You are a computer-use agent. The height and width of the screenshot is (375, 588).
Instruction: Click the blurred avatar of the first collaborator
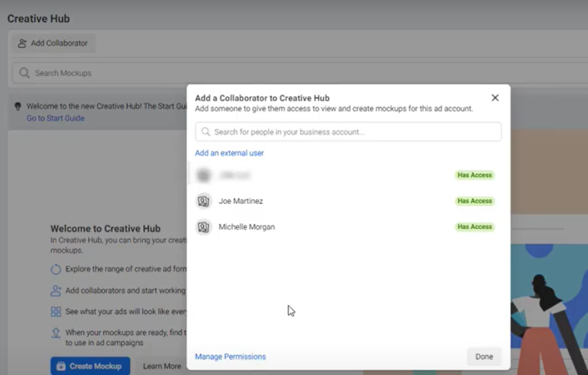point(204,175)
